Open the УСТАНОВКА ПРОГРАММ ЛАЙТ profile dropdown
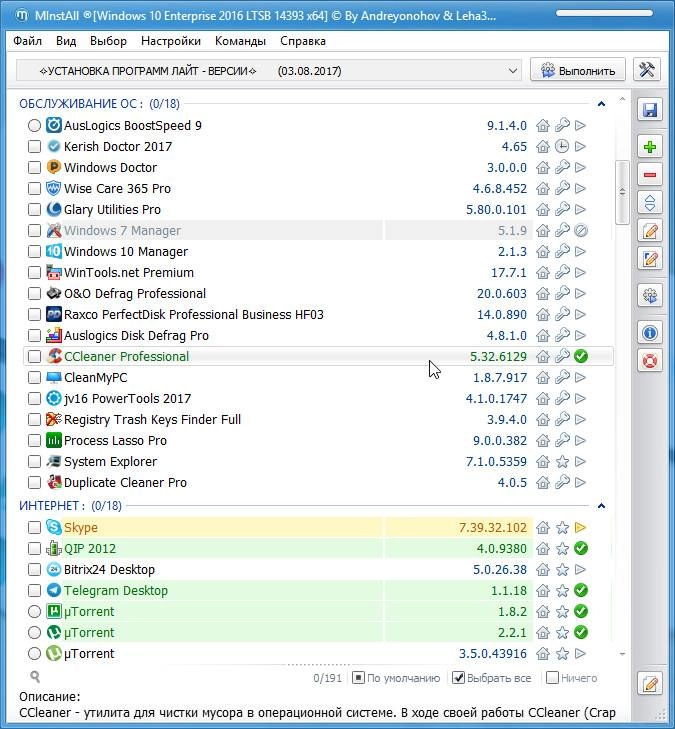The width and height of the screenshot is (675, 729). coord(269,71)
